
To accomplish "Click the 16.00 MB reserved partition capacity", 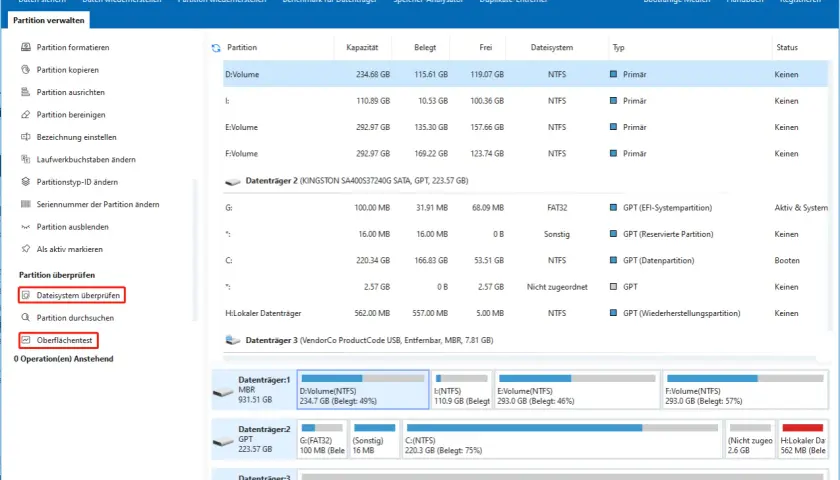I will coord(374,234).
